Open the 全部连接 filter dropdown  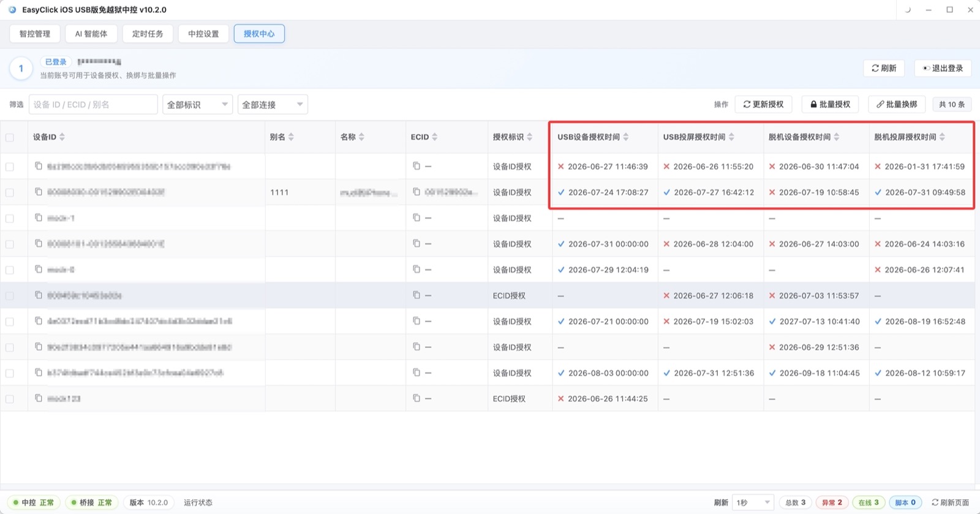pos(273,104)
